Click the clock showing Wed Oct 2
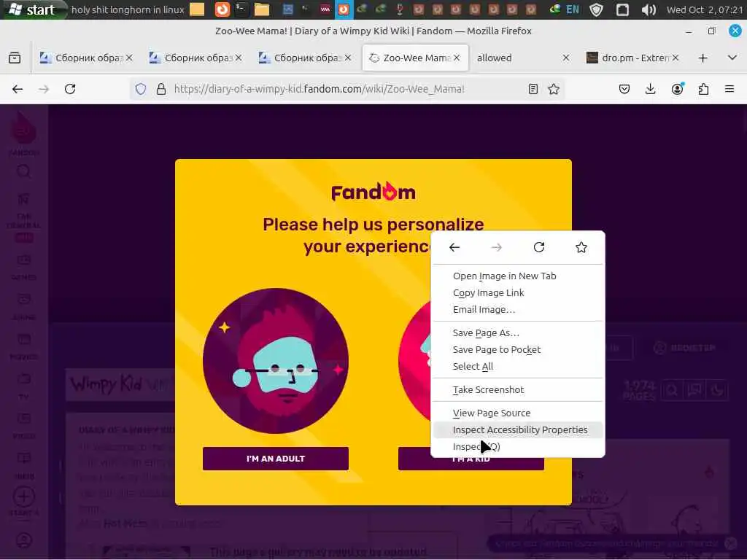The height and width of the screenshot is (560, 747). tap(705, 9)
